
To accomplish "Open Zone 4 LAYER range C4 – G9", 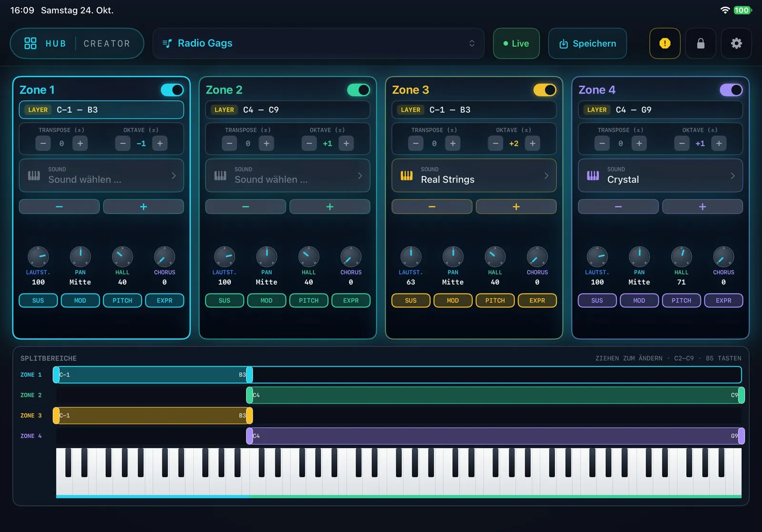I will [660, 110].
